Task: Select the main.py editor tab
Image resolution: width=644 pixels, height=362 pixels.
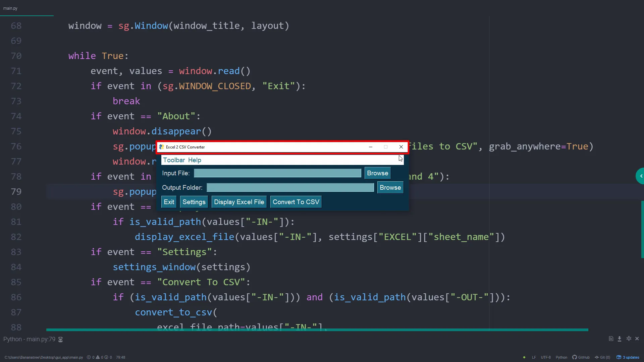Action: [x=10, y=8]
